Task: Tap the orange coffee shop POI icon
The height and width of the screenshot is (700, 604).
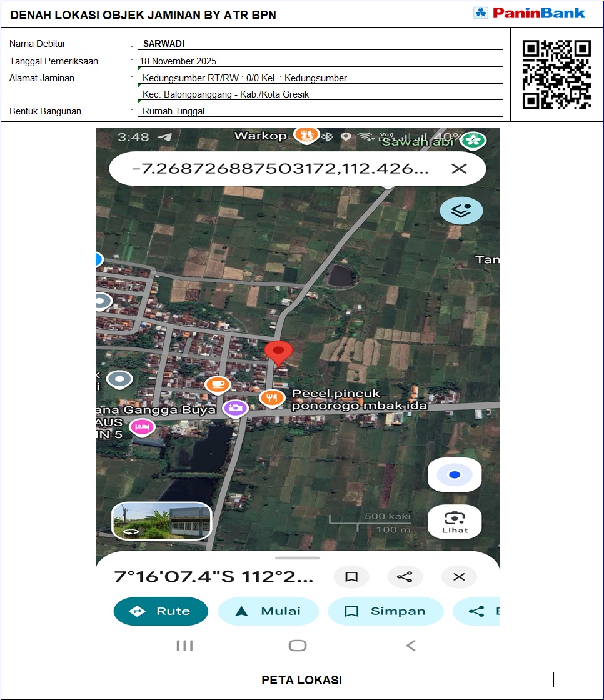Action: point(218,384)
